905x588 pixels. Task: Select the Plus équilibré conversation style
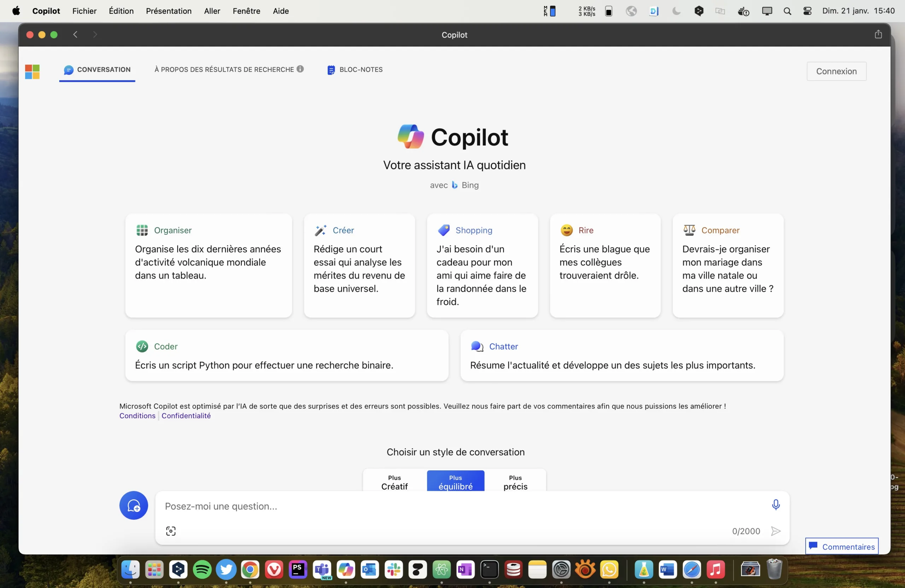tap(456, 481)
